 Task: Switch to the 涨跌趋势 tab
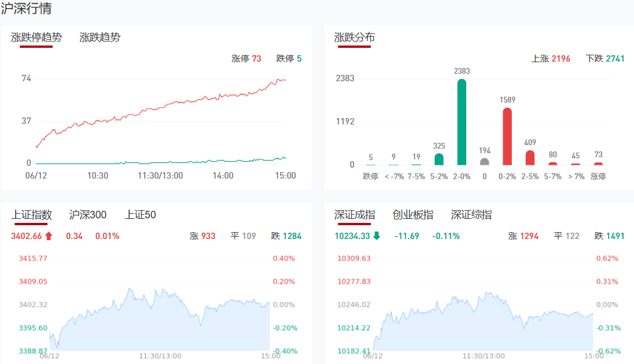100,37
